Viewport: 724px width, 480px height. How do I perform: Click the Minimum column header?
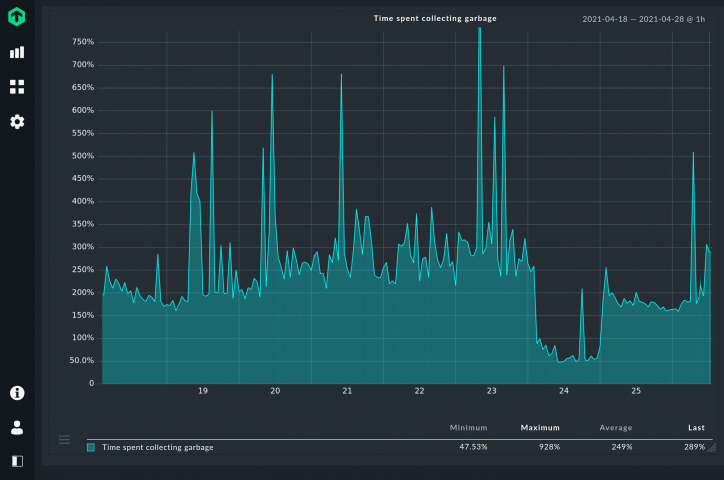pyautogui.click(x=468, y=428)
